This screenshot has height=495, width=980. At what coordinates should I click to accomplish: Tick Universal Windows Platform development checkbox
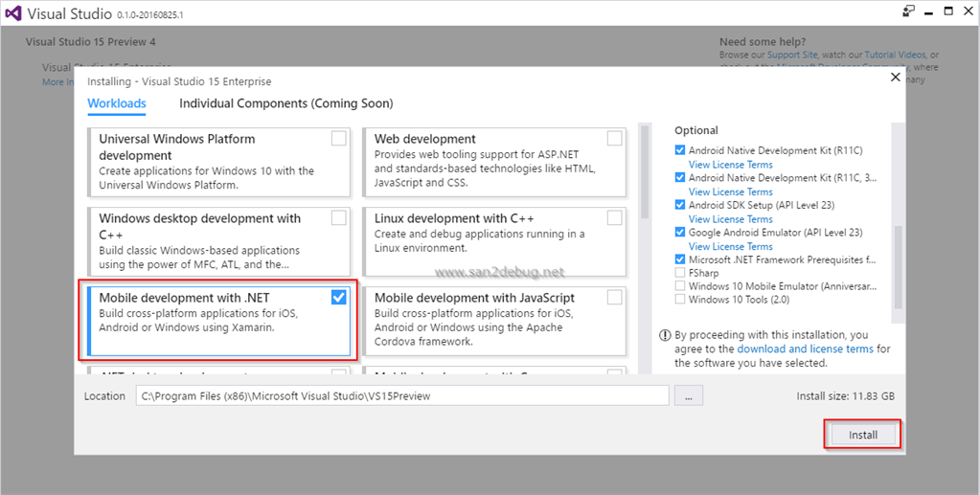coord(338,139)
